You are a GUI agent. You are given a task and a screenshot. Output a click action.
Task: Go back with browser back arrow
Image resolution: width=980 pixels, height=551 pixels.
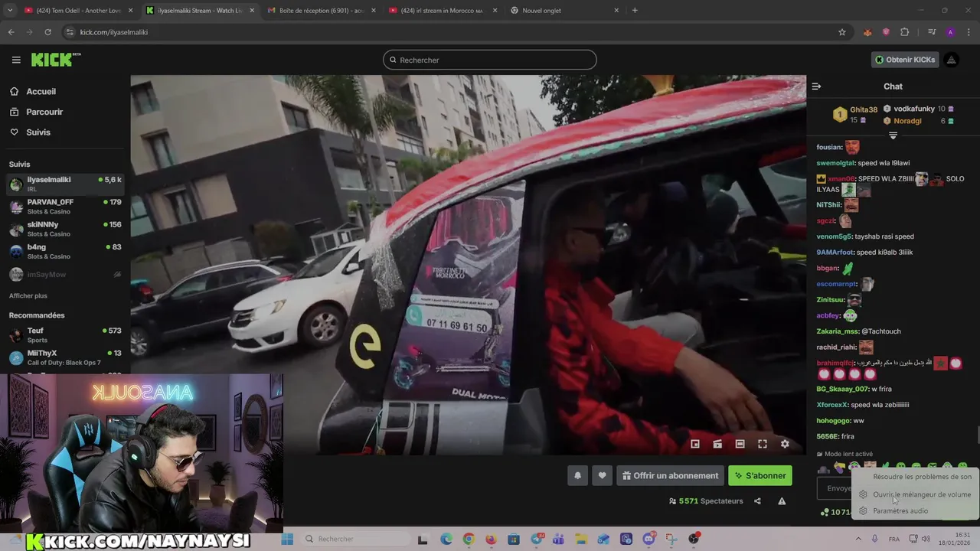(x=11, y=32)
